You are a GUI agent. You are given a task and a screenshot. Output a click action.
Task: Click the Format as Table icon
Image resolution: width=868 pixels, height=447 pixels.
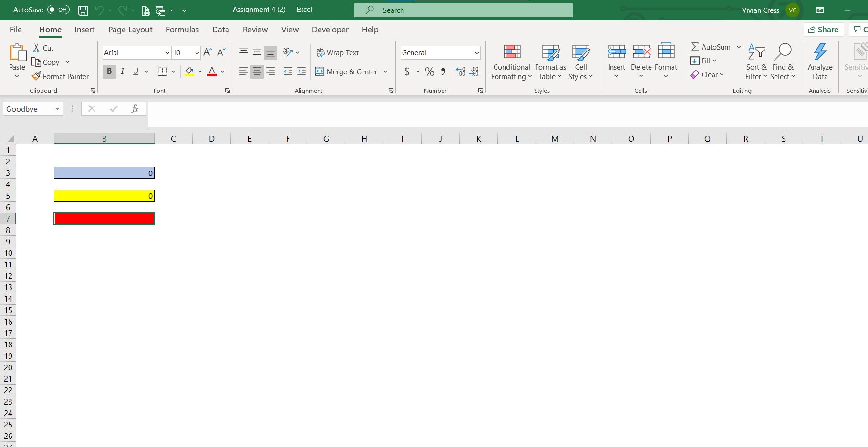click(550, 52)
